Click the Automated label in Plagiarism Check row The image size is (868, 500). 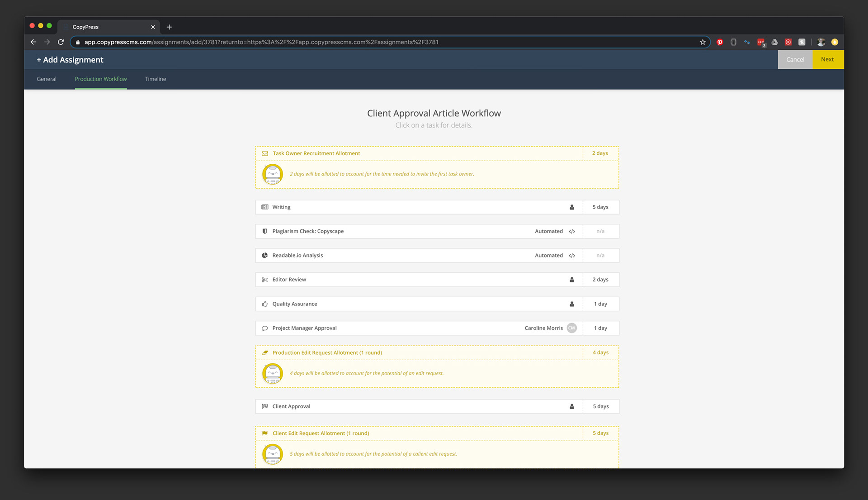(x=549, y=231)
